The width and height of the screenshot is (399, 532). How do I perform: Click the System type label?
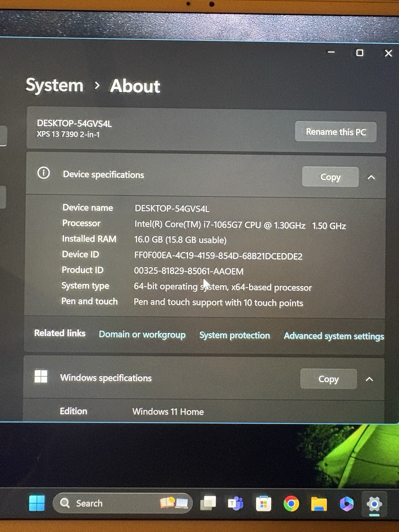click(85, 286)
